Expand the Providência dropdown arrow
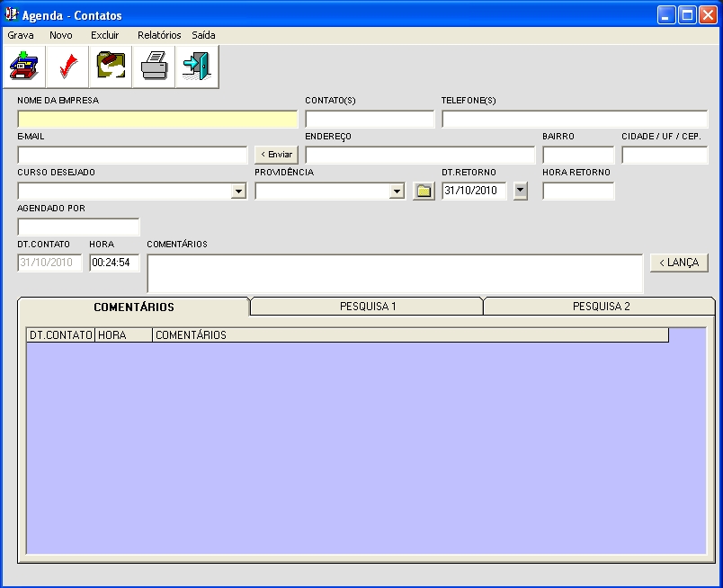This screenshot has width=723, height=588. tap(397, 191)
